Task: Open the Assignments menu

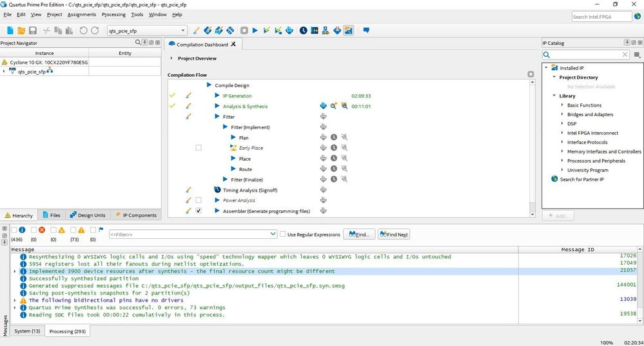Action: [x=81, y=14]
